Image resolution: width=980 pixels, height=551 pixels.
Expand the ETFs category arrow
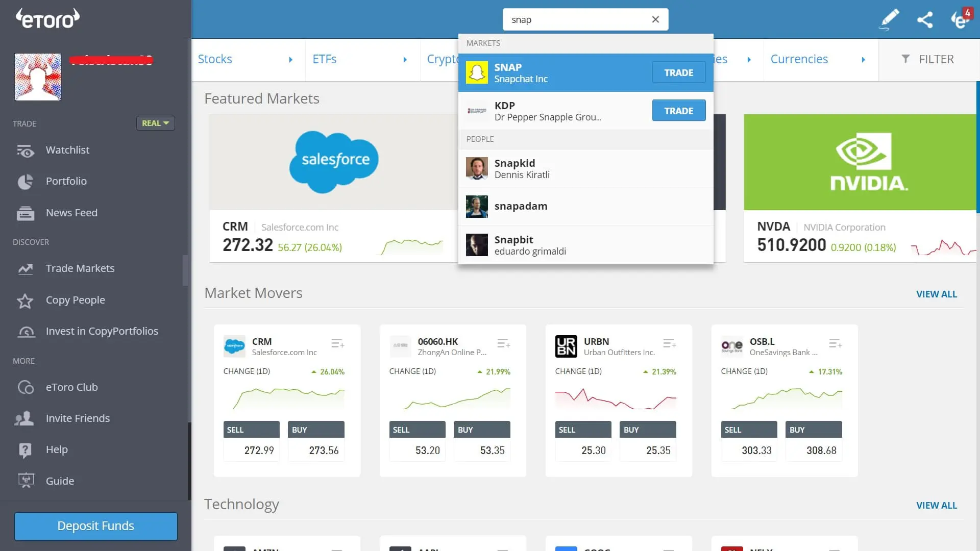405,60
